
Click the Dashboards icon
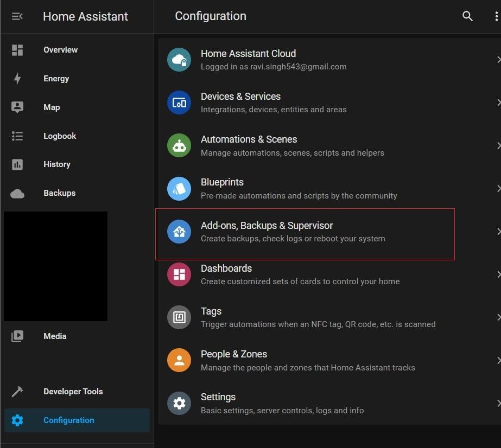[179, 274]
